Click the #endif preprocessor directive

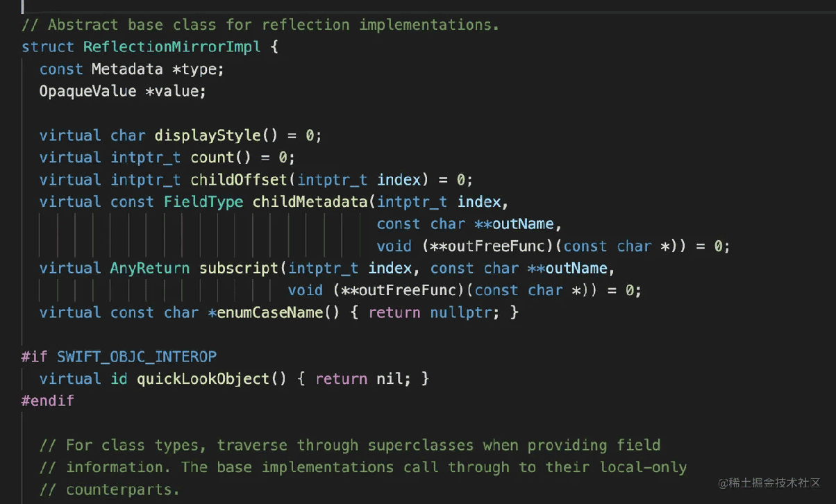(x=47, y=401)
